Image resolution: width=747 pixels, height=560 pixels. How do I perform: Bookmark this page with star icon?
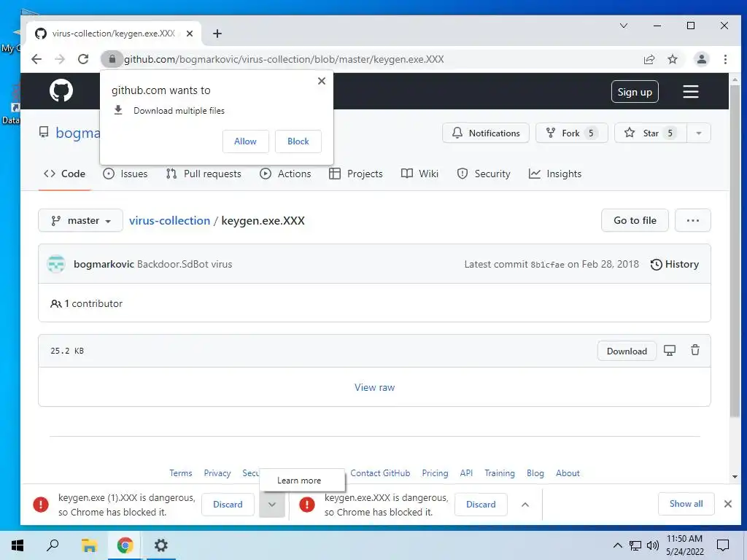point(672,59)
